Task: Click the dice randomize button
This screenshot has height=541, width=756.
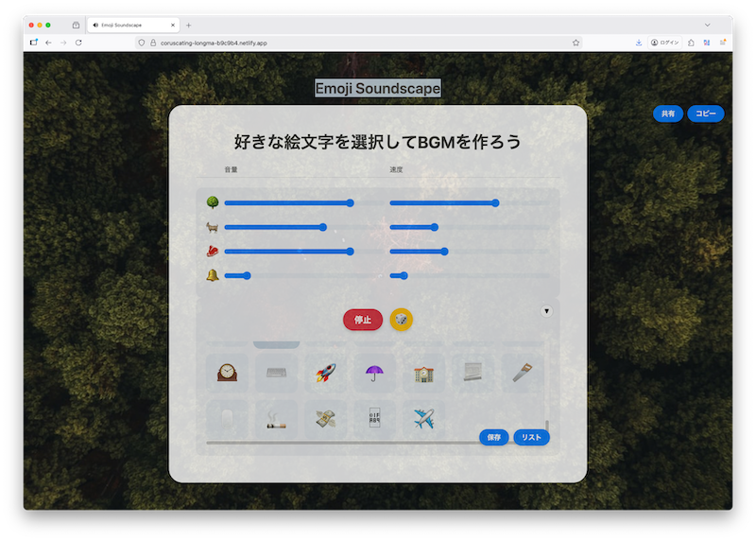Action: (x=401, y=320)
